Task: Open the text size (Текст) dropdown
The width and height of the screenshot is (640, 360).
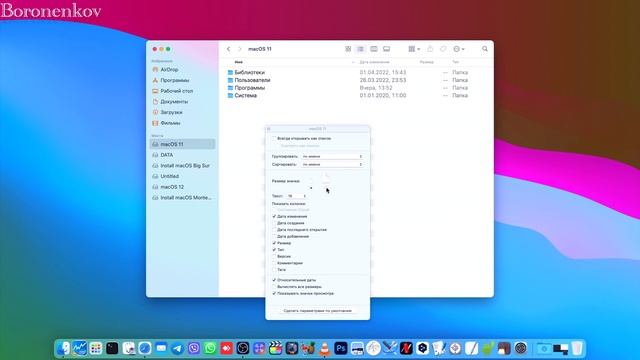Action: coord(296,196)
